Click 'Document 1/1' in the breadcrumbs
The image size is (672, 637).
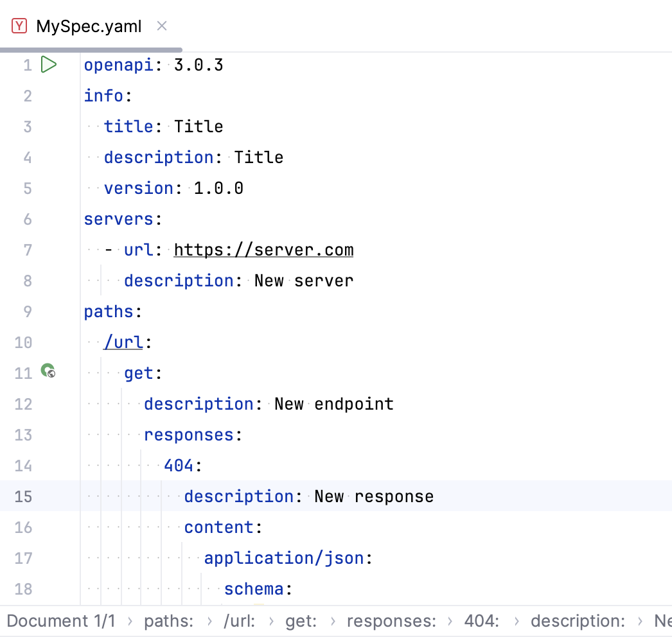(61, 620)
